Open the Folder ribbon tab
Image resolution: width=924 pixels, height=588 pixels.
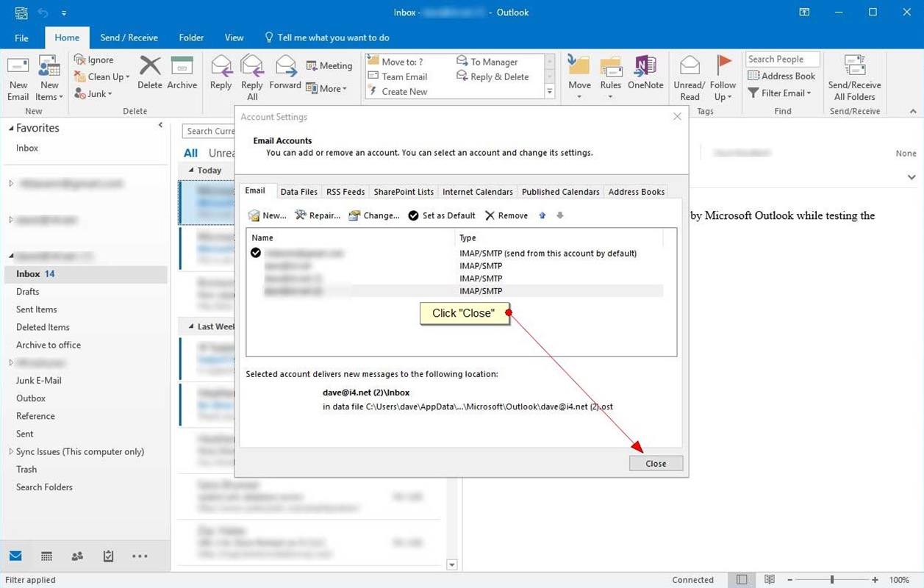(x=191, y=37)
